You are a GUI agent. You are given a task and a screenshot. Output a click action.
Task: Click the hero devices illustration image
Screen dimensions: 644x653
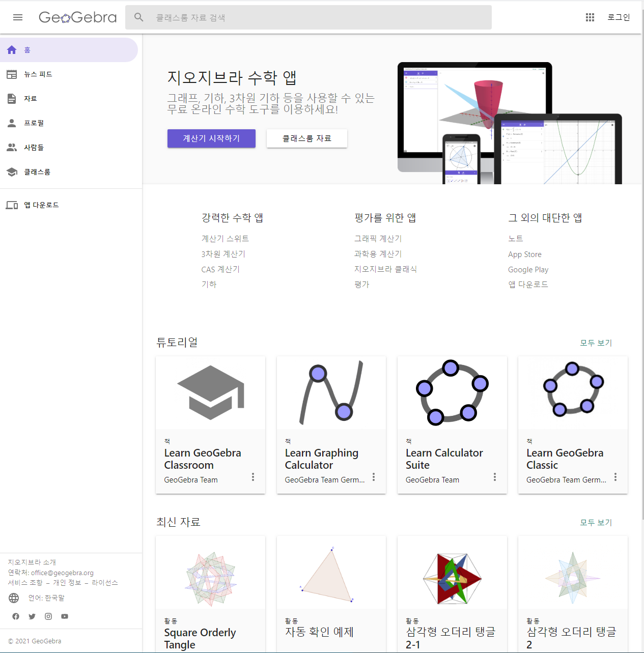[510, 123]
